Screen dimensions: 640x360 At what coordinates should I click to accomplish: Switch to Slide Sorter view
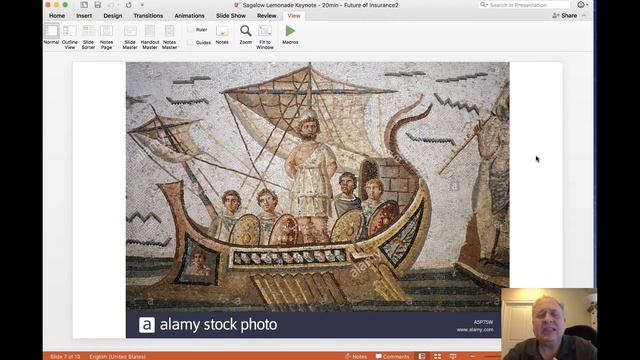click(x=88, y=37)
